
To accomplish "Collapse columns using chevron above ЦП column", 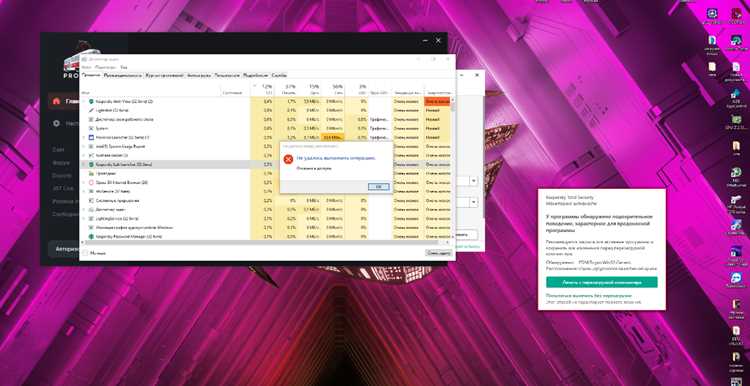I will (x=254, y=86).
